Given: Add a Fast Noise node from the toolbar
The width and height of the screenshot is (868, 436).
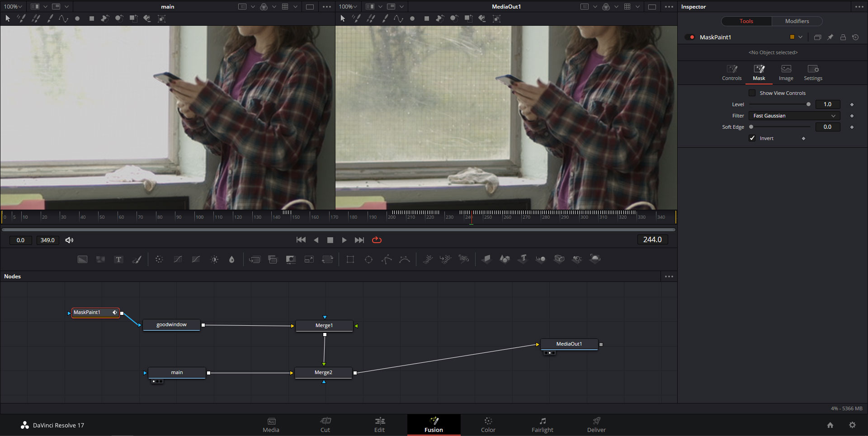Looking at the screenshot, I should click(x=100, y=259).
